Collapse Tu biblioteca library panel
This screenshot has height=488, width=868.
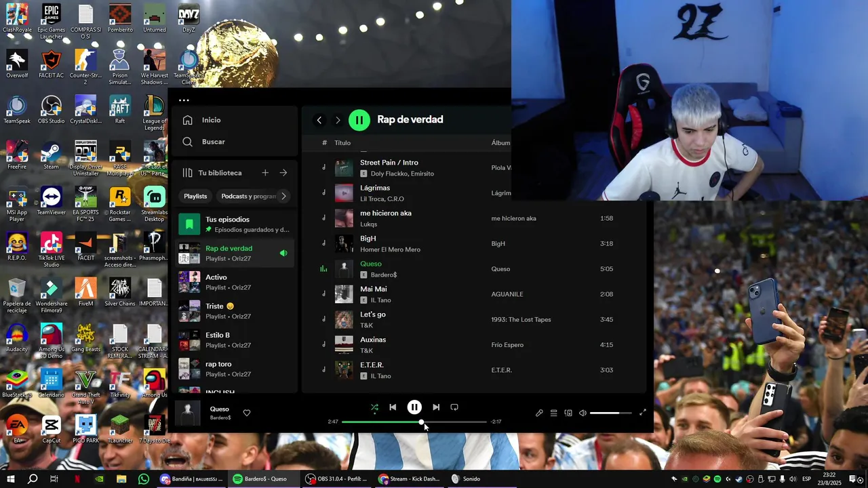(x=211, y=173)
